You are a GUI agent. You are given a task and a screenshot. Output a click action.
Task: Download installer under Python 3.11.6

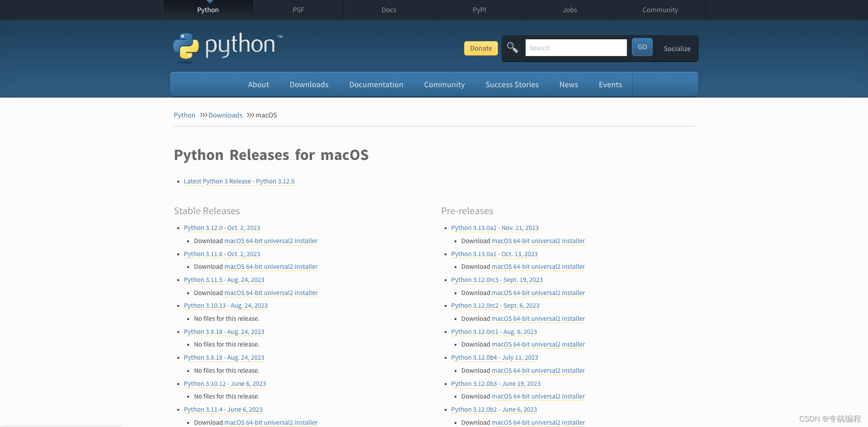[271, 267]
